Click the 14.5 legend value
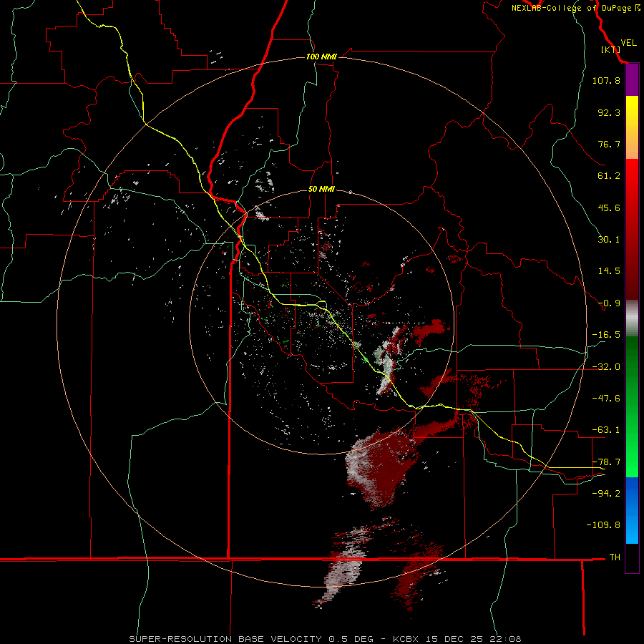Screen dimensions: 644x644 point(609,271)
